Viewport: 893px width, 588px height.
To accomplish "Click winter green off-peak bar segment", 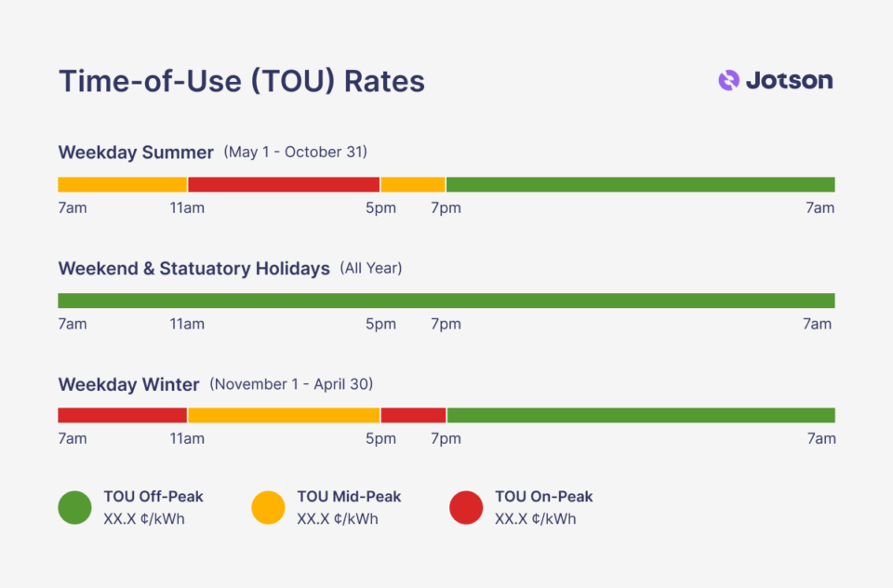I will [640, 415].
